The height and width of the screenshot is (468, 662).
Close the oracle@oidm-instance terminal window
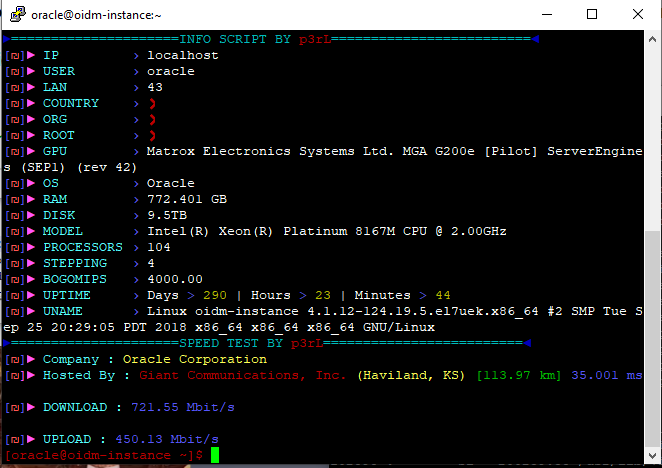click(638, 14)
